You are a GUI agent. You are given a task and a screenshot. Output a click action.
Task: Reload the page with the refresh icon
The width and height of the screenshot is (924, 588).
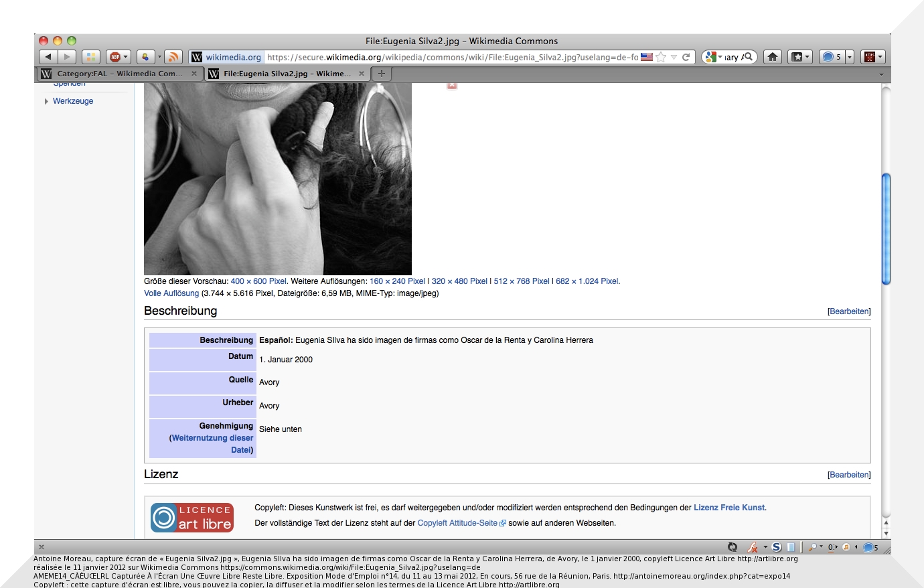(x=686, y=57)
